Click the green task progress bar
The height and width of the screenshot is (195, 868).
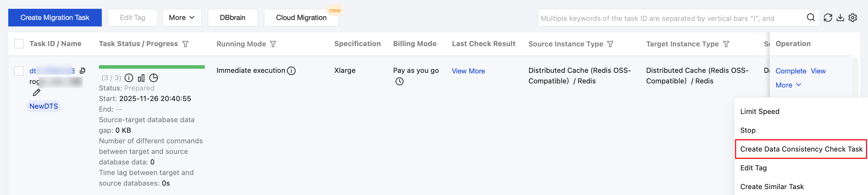152,67
